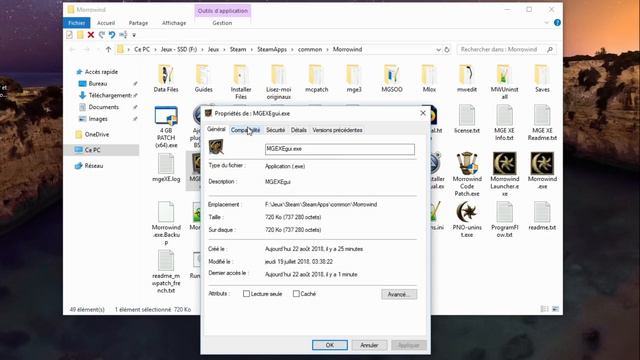Select PNO-uninst.exe file

pyautogui.click(x=467, y=220)
